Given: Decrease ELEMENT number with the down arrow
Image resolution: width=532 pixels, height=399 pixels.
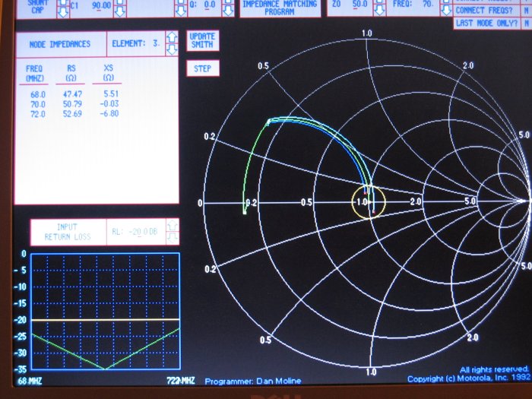Looking at the screenshot, I should (172, 49).
